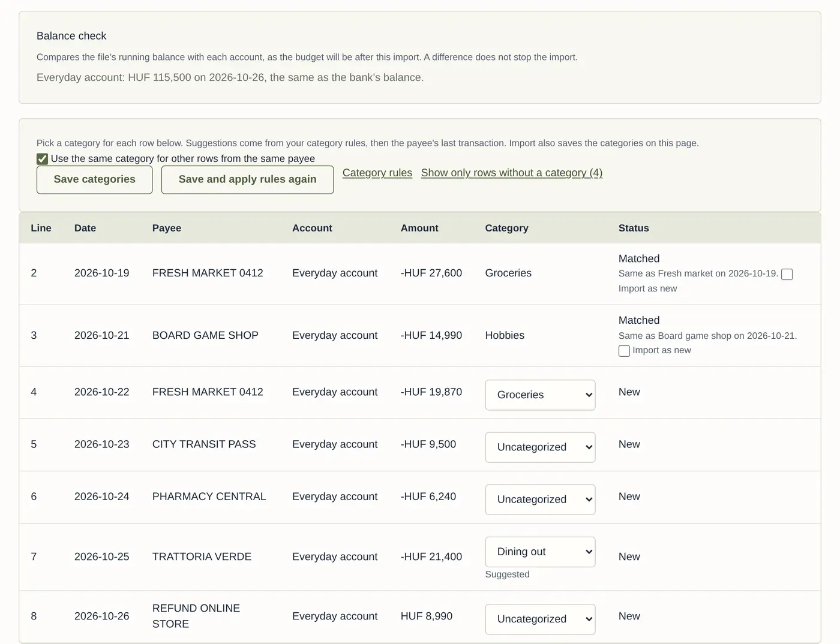Click Groceries category text on line 2
The width and height of the screenshot is (840, 644).
pyautogui.click(x=508, y=273)
